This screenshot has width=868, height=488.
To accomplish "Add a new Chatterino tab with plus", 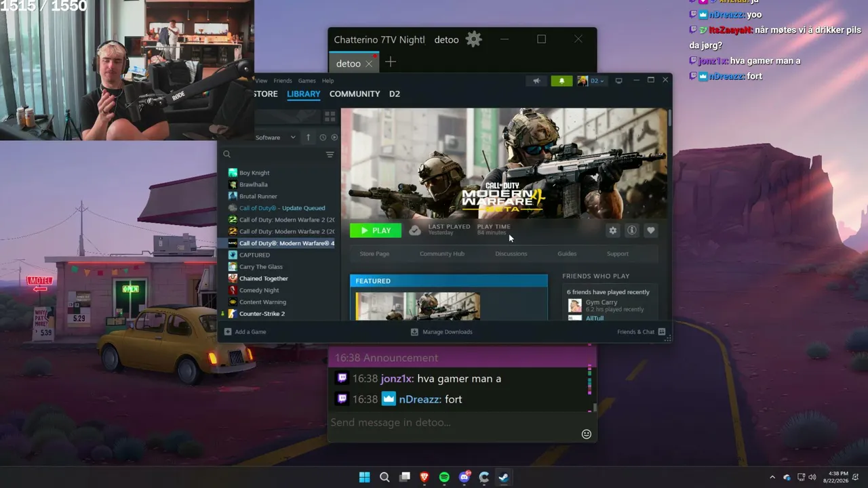I will [x=391, y=62].
